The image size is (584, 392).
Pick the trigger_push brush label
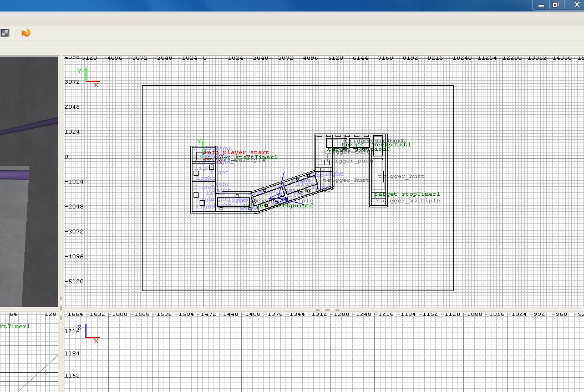click(x=351, y=161)
